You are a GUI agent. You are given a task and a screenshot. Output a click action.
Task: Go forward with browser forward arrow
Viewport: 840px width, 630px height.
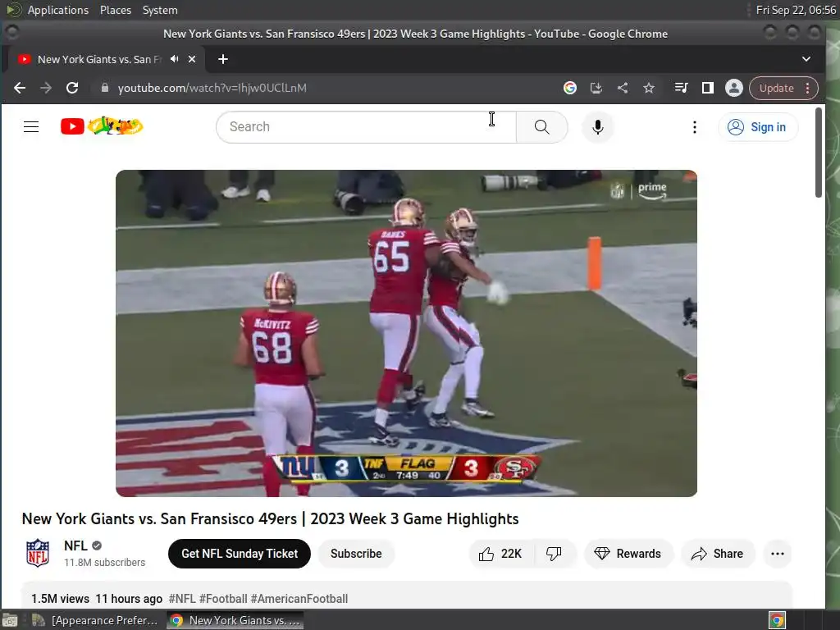[x=46, y=88]
